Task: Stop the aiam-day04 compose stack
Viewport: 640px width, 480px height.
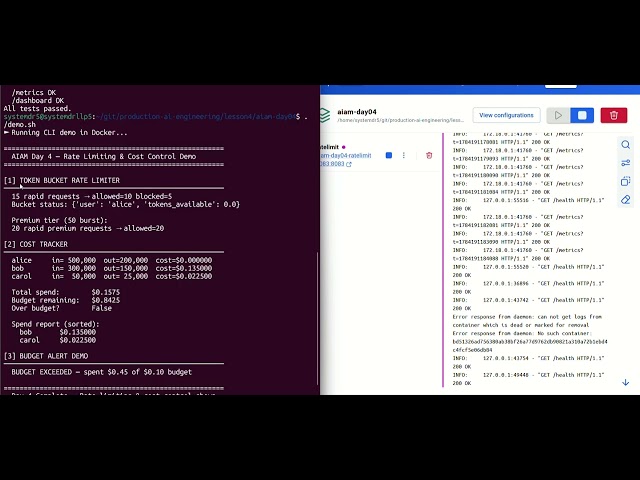Action: (582, 116)
